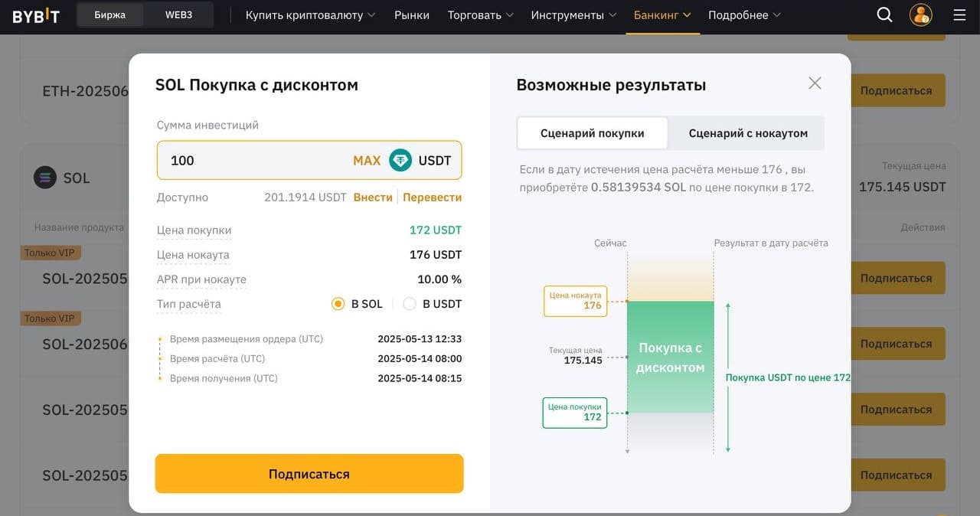Select settlement in USDT radio button
The width and height of the screenshot is (980, 516).
click(x=410, y=304)
